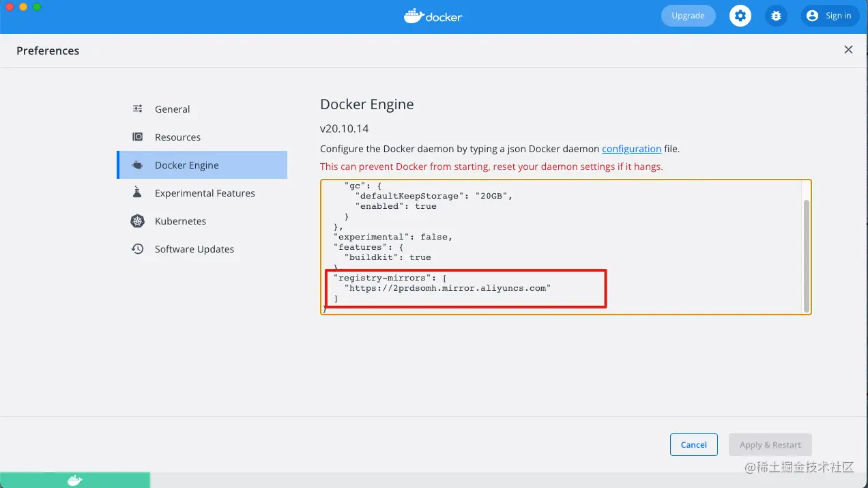868x488 pixels.
Task: Open the Kubernetes preferences section
Action: coord(202,221)
